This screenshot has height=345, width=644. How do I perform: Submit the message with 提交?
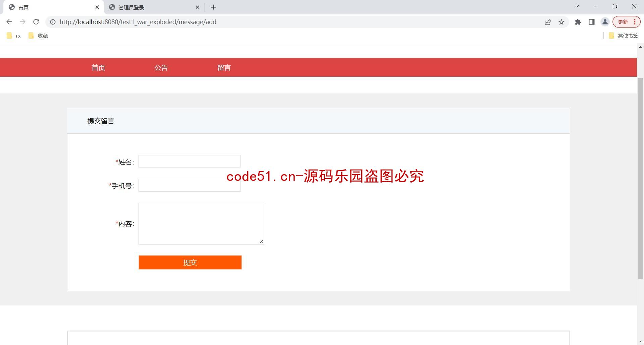click(190, 262)
